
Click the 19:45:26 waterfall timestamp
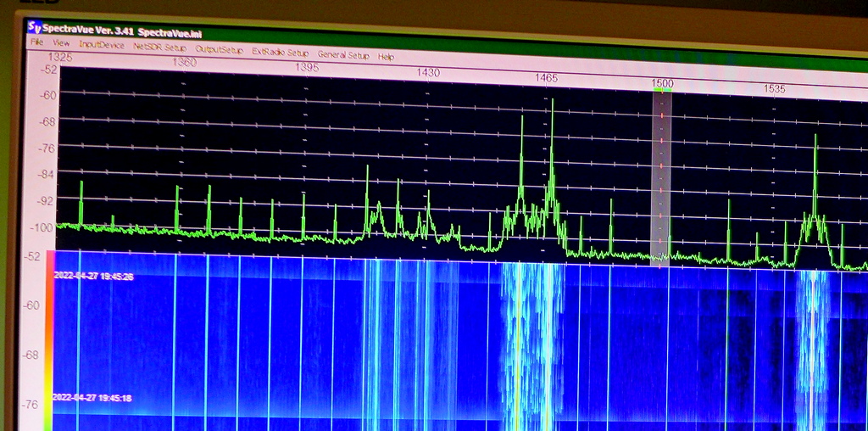pos(93,276)
